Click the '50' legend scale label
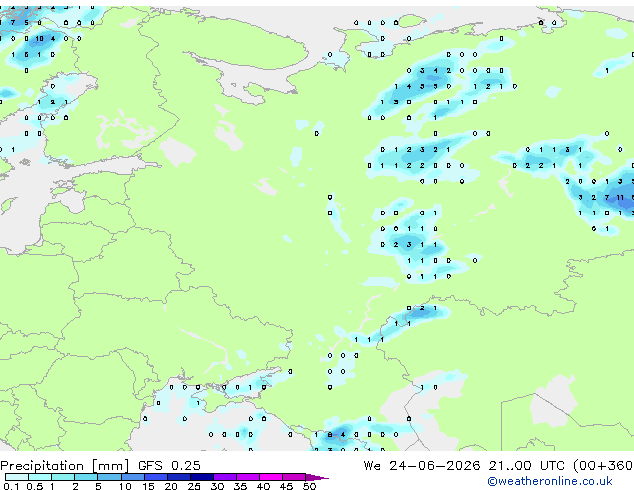The image size is (634, 490). point(309,486)
